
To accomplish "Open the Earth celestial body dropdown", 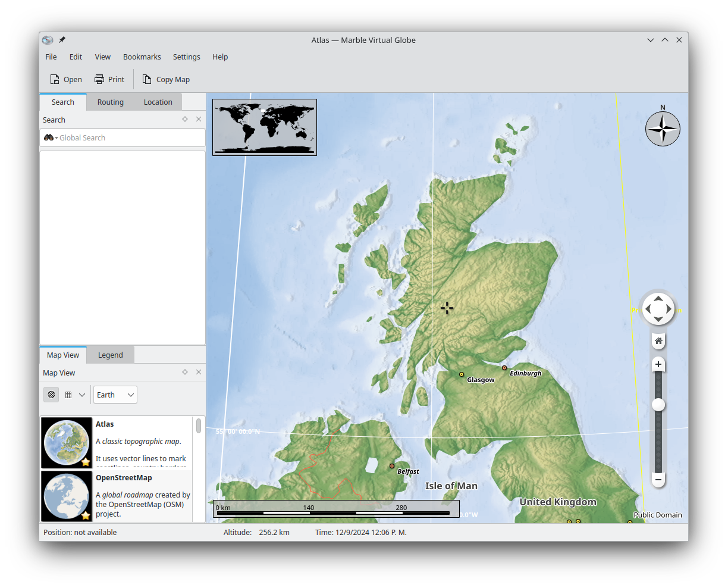I will pos(115,395).
